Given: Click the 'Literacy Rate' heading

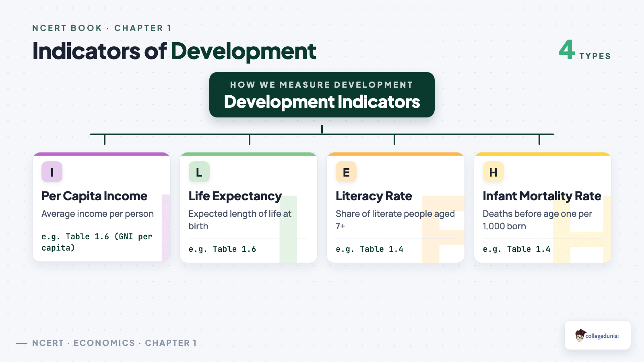Looking at the screenshot, I should pos(374,196).
